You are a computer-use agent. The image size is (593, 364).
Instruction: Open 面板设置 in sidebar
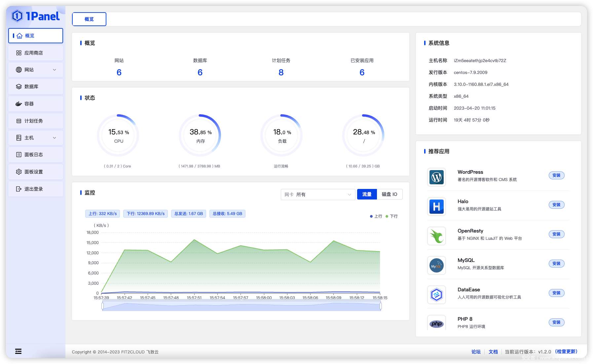click(36, 172)
